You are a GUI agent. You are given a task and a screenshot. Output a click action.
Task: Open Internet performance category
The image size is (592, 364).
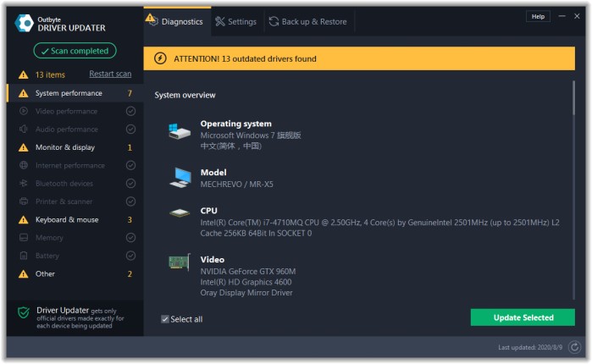click(x=75, y=166)
